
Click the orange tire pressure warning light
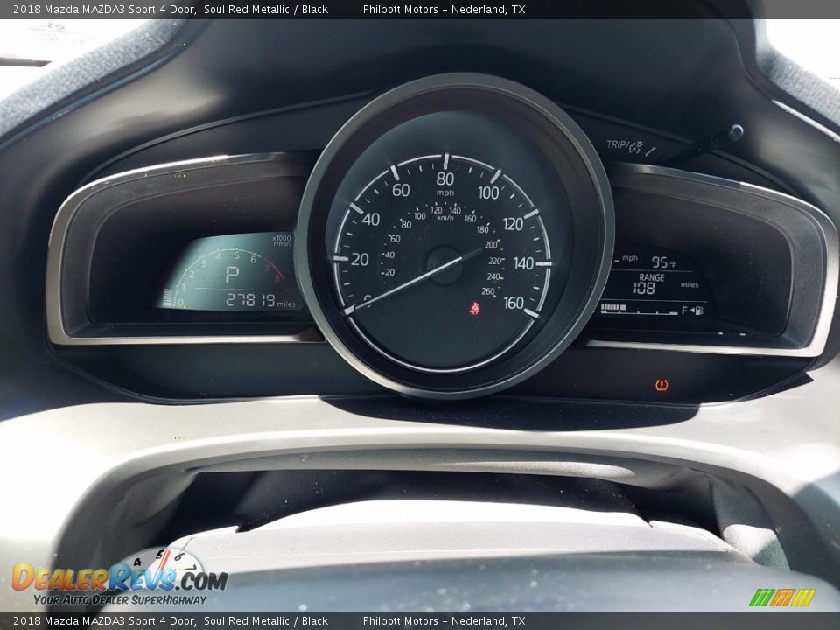(661, 385)
